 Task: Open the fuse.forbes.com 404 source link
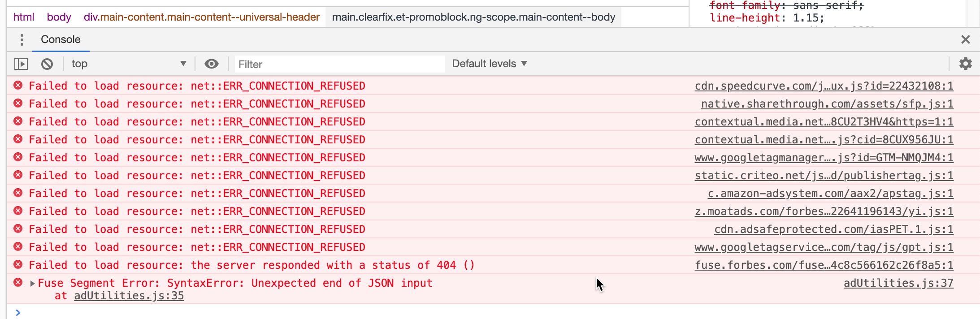824,265
